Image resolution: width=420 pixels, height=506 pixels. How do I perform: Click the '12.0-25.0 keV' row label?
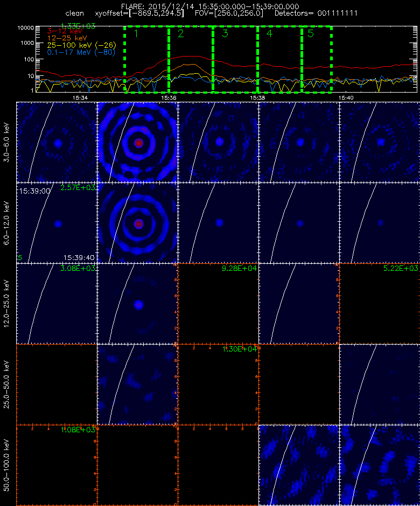[x=6, y=304]
